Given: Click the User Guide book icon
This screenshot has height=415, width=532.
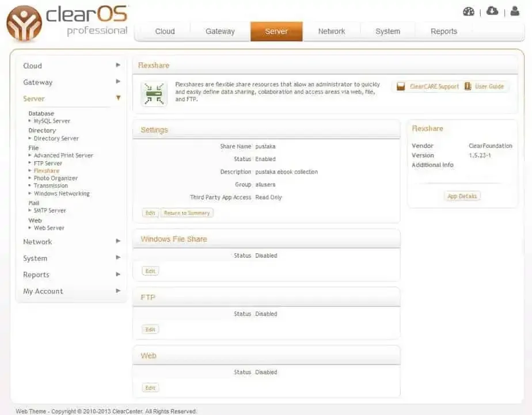Looking at the screenshot, I should pyautogui.click(x=468, y=87).
